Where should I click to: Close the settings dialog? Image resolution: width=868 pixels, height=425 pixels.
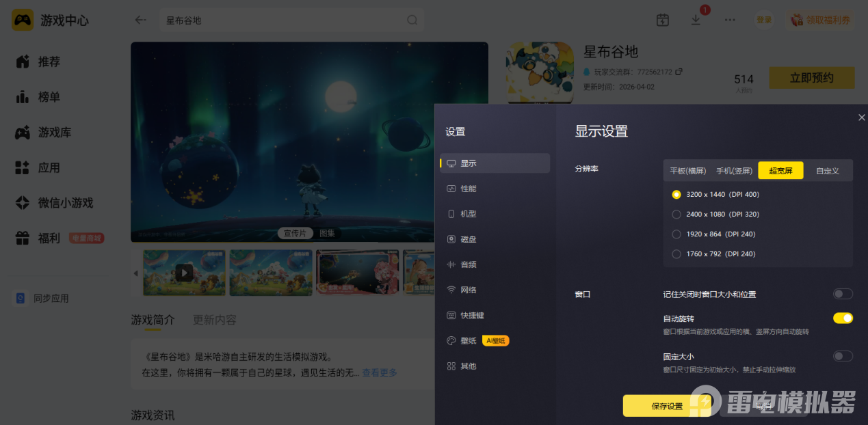point(861,118)
